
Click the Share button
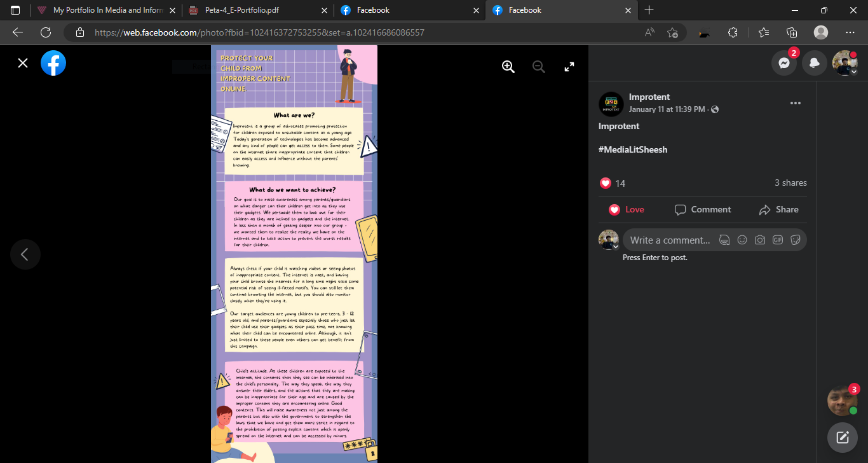pos(778,209)
